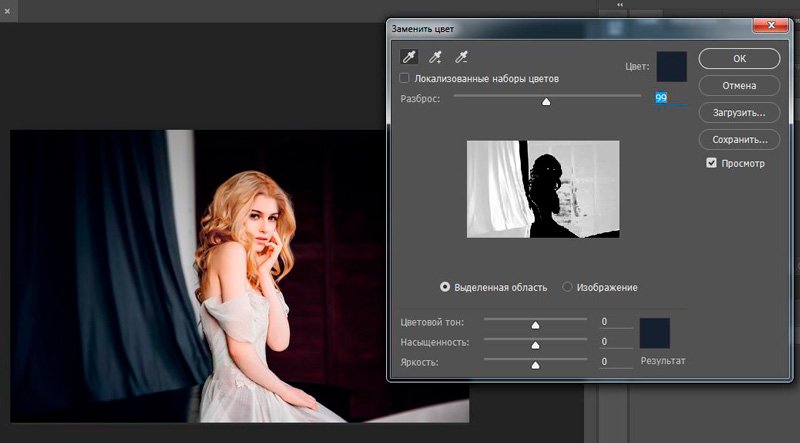The image size is (800, 443).
Task: Click the Насыщенность slider handle
Action: point(535,346)
